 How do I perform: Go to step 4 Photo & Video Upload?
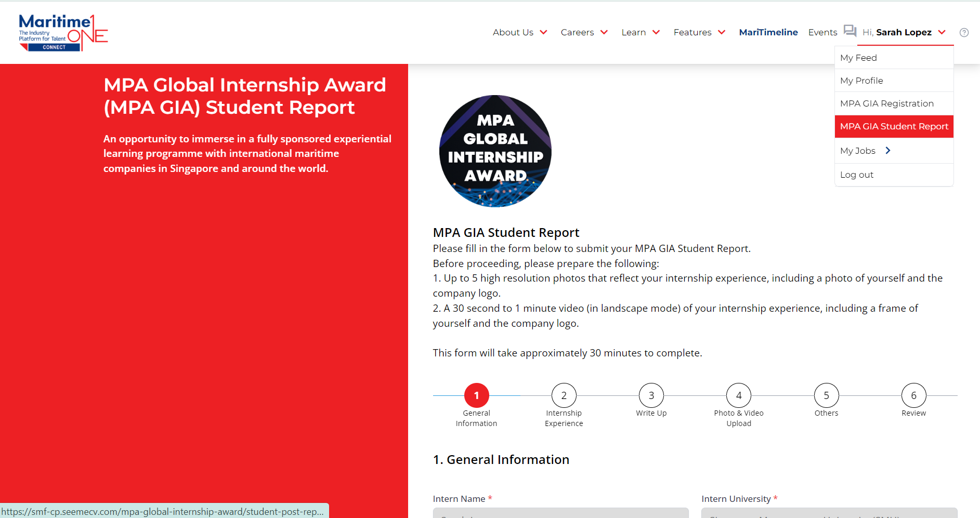(739, 395)
